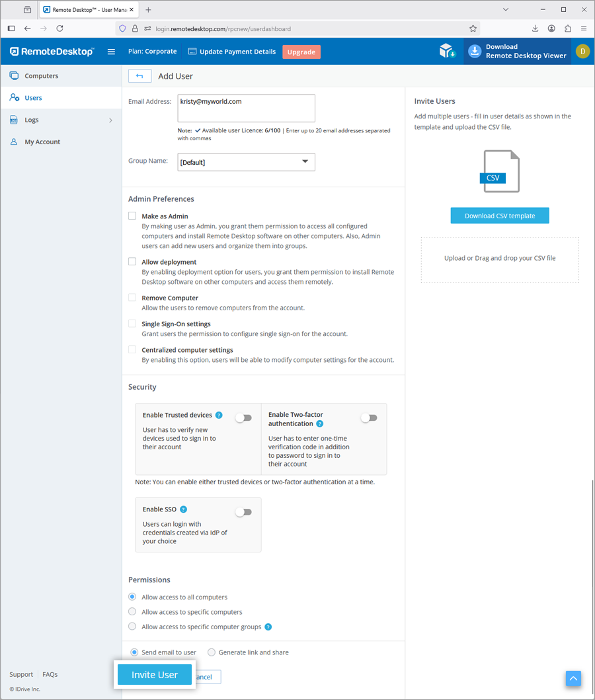Open the user avatar D profile icon

point(582,52)
